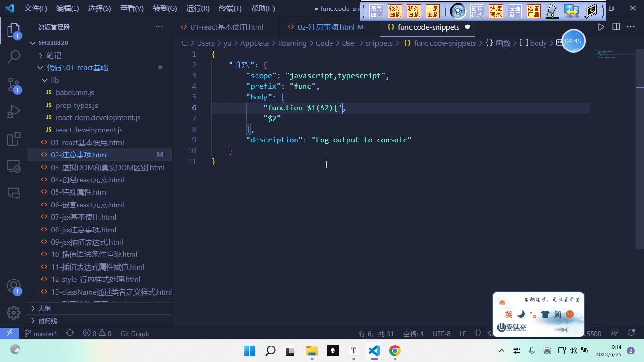Click the 04:45 timer bubble

(x=573, y=41)
